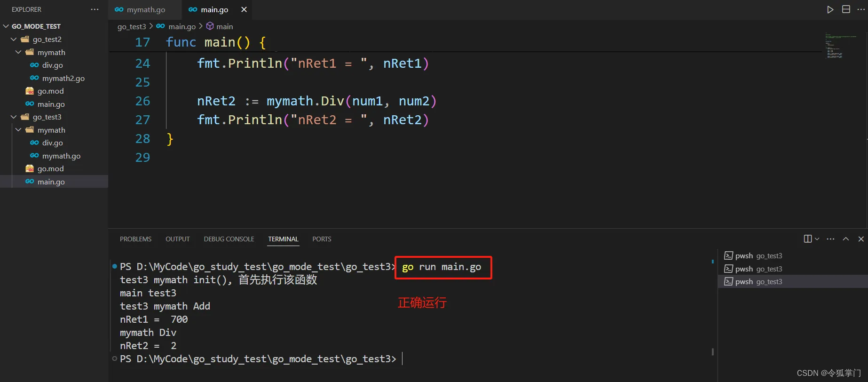Close the terminal panel

[861, 239]
